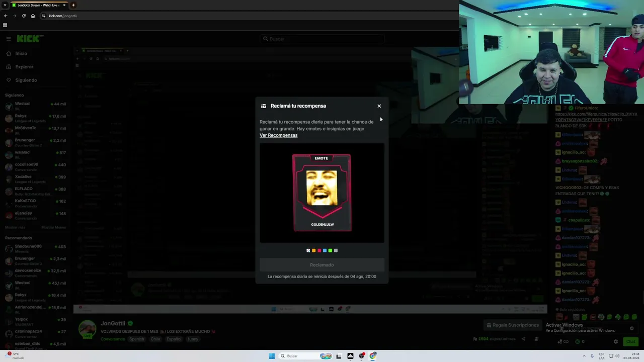Open Shadoune666 recommended channel

36,249
